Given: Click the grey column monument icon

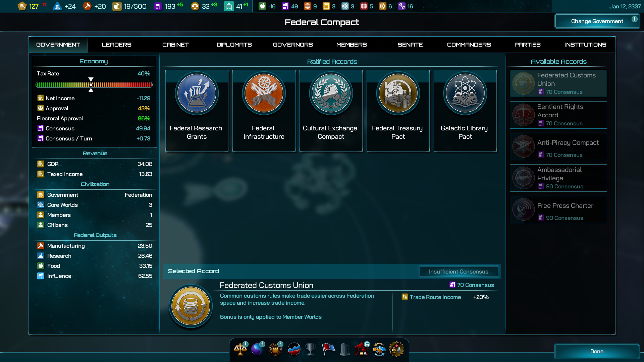Looking at the screenshot, I should pos(344,349).
